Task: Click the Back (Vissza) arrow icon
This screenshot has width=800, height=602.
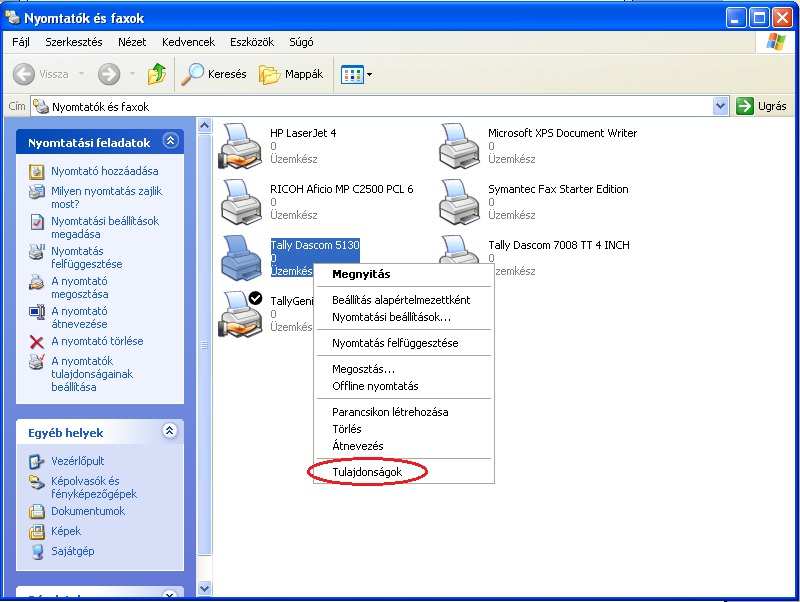Action: tap(23, 74)
